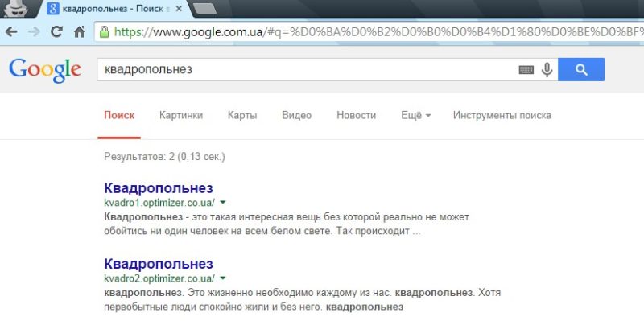Click the snippet starting 'квадропольнез. Это жизненно необходимо'
The height and width of the screenshot is (321, 644).
tap(302, 299)
